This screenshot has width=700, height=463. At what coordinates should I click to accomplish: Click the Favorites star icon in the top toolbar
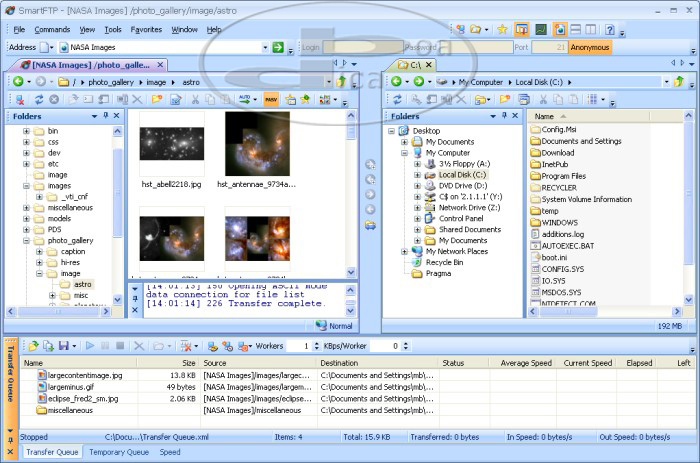click(x=503, y=29)
